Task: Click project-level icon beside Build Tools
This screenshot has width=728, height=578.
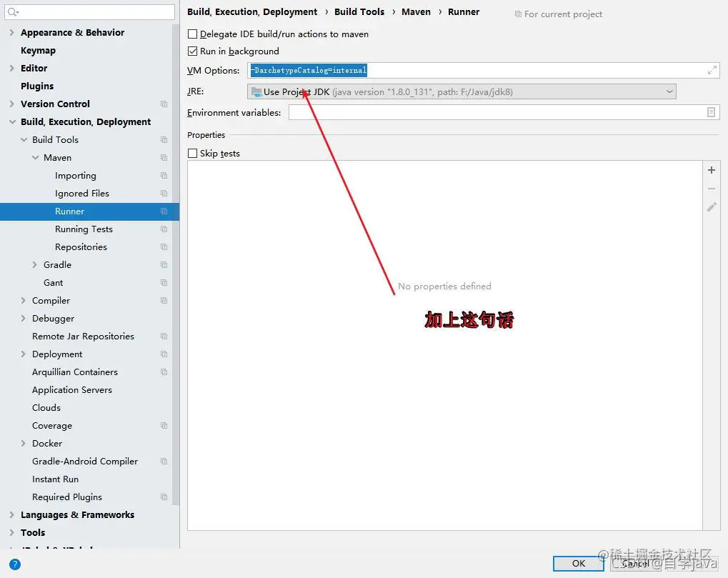Action: [164, 140]
